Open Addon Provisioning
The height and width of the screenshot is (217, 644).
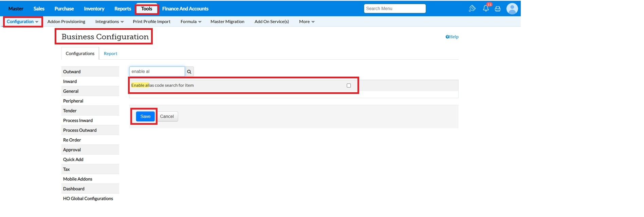[x=66, y=21]
